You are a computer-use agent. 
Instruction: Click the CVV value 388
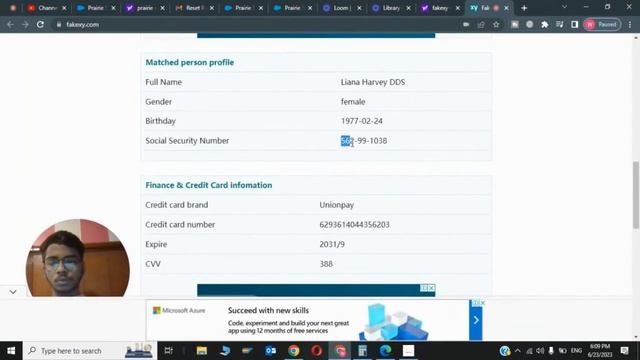click(326, 264)
